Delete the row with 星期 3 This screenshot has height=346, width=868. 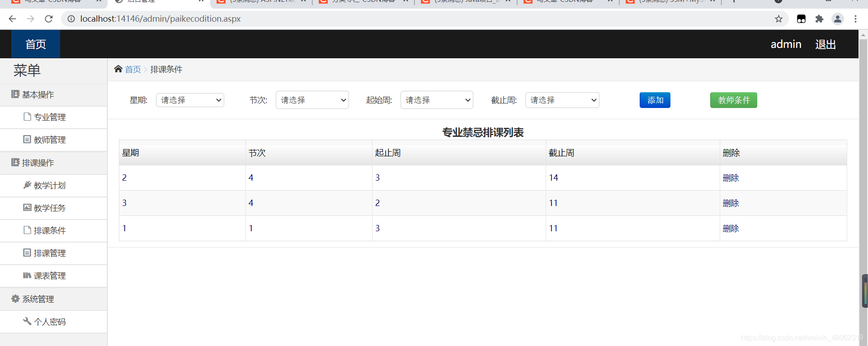(x=731, y=203)
